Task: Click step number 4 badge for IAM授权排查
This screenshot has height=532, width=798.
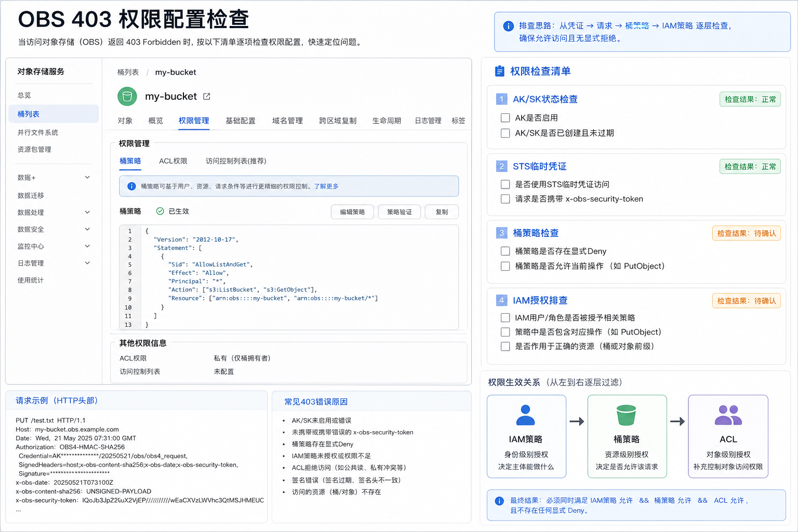Action: coord(501,300)
